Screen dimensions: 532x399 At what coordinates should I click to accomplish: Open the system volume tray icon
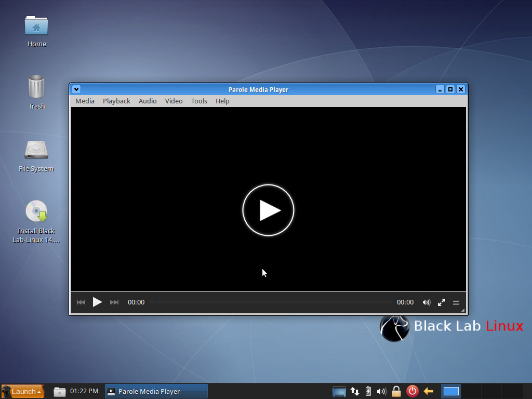point(382,392)
